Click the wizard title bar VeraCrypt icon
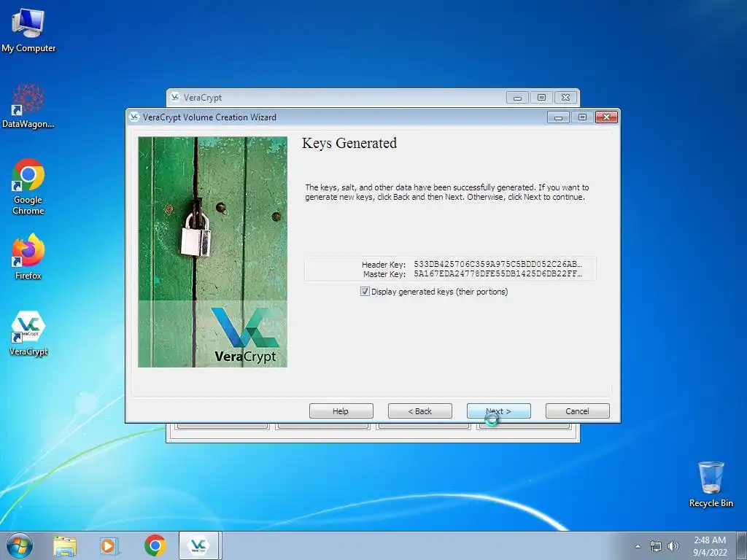This screenshot has height=560, width=747. 134,117
